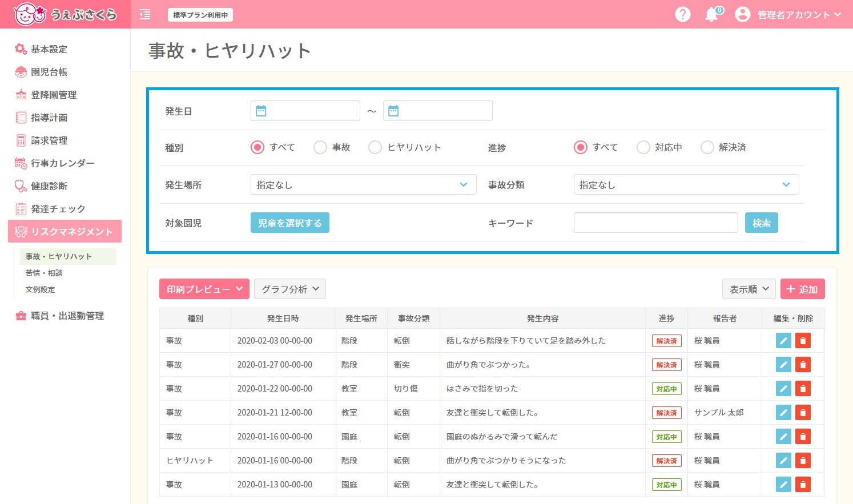Image resolution: width=853 pixels, height=504 pixels.
Task: Select すべて radio for 進捗
Action: coord(581,147)
